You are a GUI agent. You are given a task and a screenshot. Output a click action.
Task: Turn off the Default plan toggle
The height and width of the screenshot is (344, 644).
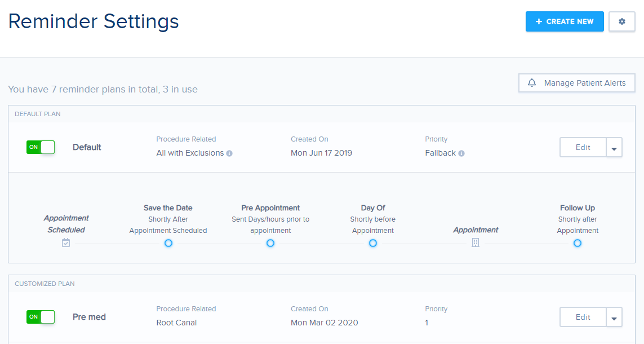(x=41, y=147)
